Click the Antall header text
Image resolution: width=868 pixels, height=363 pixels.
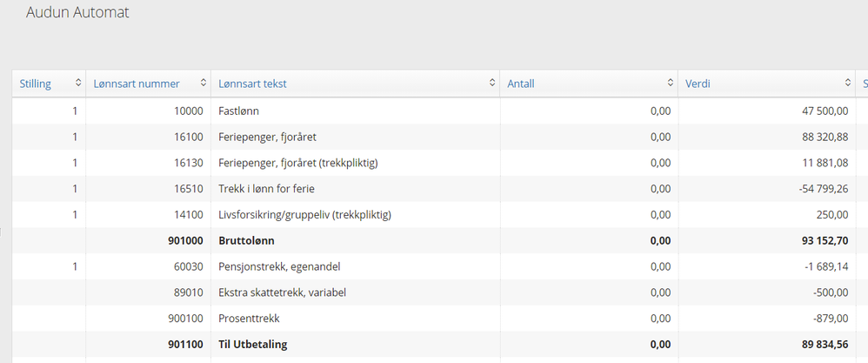pyautogui.click(x=521, y=84)
